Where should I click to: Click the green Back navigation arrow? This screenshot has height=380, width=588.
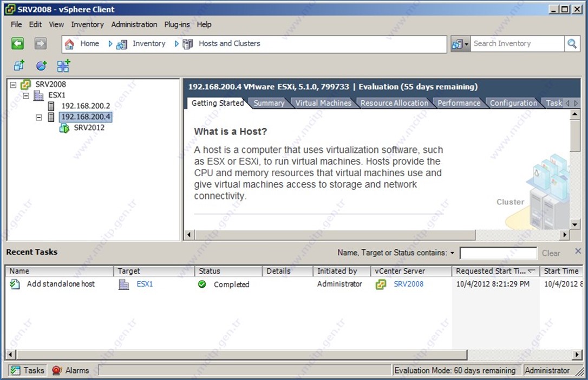18,43
